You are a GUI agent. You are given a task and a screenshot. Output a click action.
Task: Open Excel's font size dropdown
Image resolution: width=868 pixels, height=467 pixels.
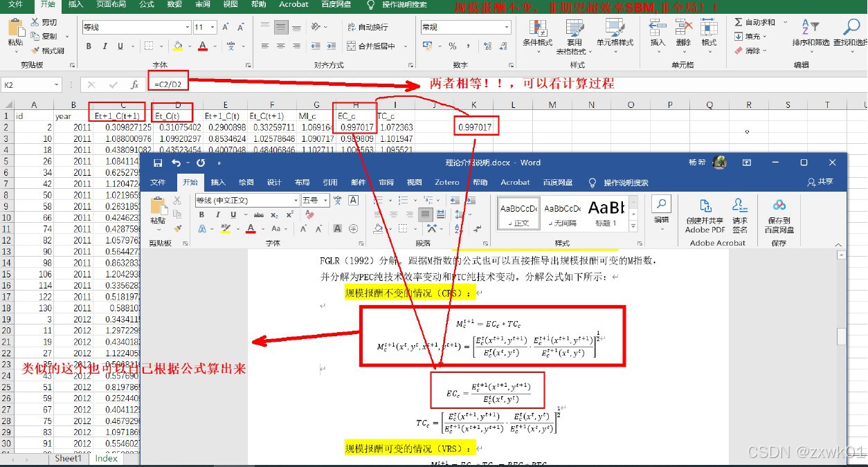click(212, 27)
